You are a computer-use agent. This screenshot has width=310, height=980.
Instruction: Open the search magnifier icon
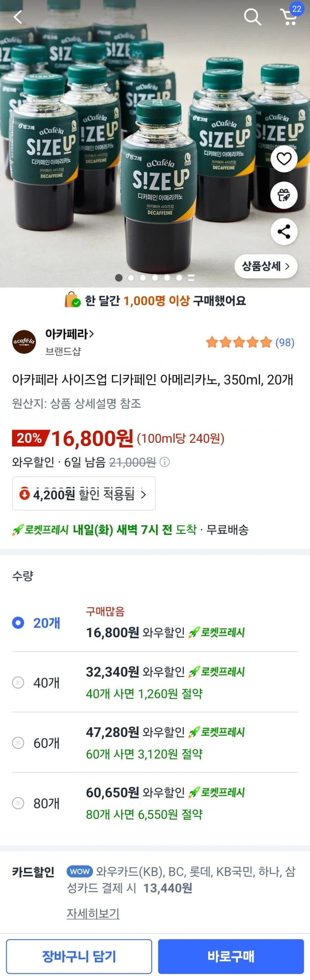pos(252,17)
